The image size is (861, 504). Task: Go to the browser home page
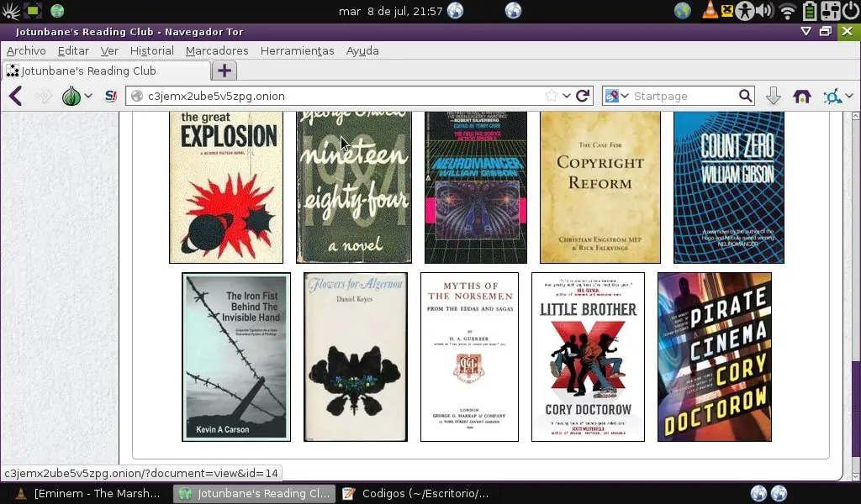point(801,97)
